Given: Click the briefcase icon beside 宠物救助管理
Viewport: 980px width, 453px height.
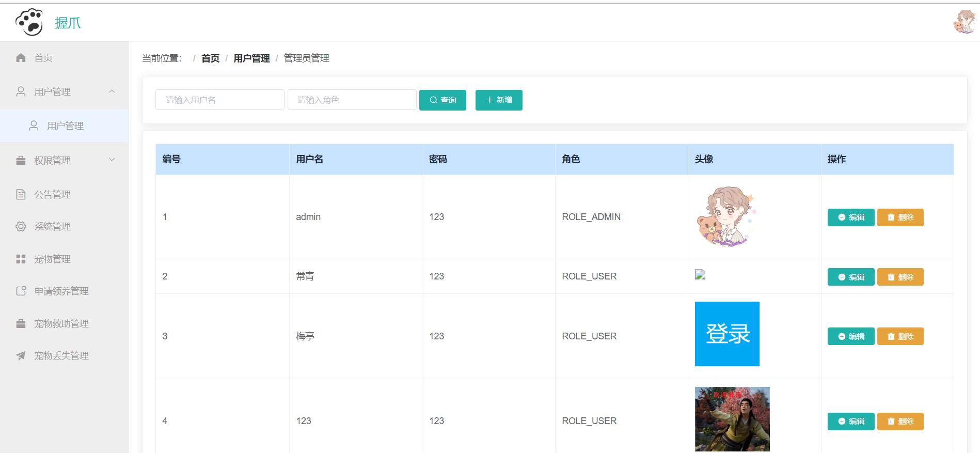Looking at the screenshot, I should 21,323.
